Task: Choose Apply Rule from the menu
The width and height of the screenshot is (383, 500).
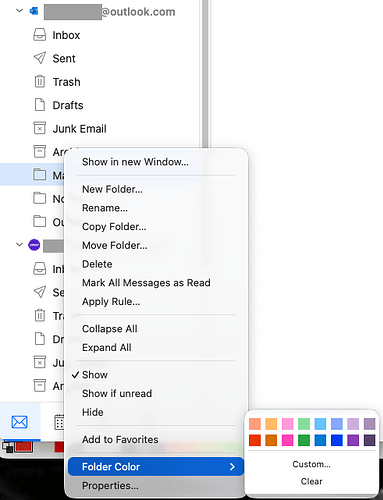Action: tap(156, 301)
